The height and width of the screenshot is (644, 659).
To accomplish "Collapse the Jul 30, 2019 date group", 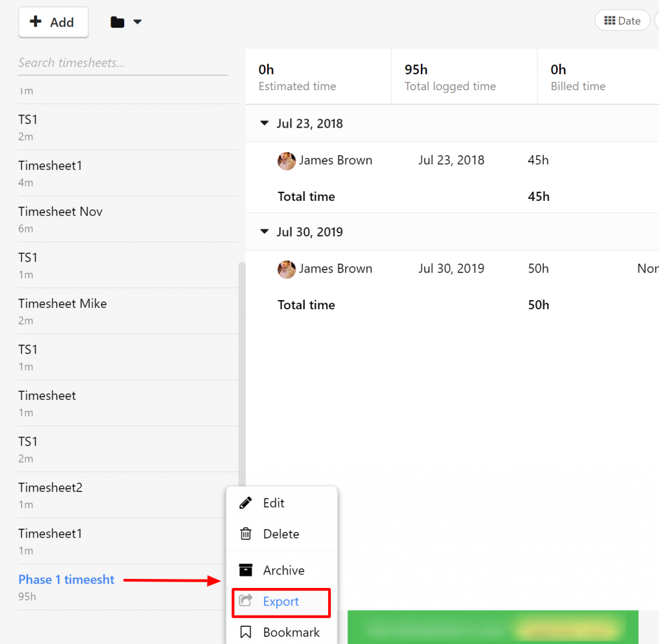I will 264,232.
